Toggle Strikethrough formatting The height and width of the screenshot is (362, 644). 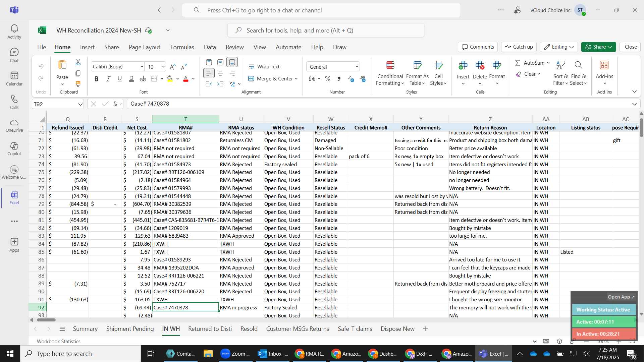(x=143, y=79)
